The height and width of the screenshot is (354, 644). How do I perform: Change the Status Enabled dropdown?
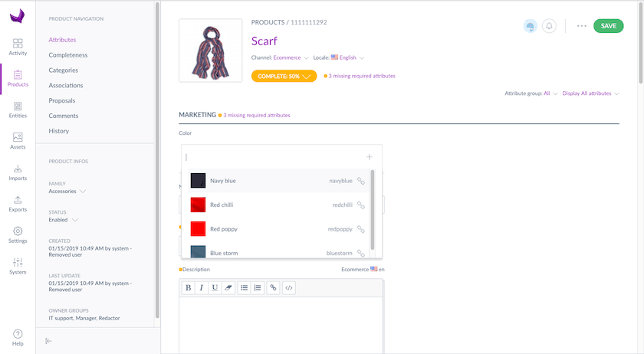(x=63, y=220)
